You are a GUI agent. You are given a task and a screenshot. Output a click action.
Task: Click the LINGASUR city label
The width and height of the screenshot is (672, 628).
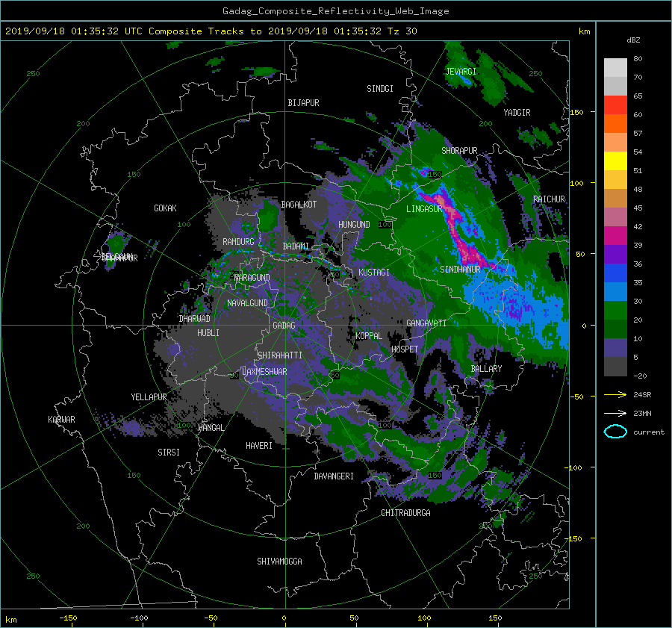[x=424, y=209]
